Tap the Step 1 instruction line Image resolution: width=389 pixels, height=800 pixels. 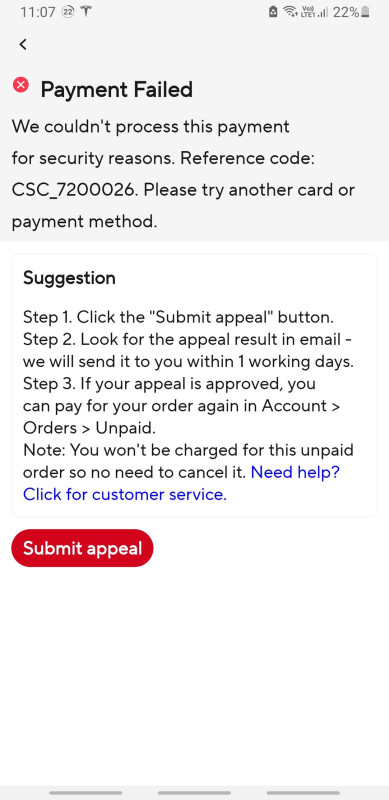pyautogui.click(x=178, y=317)
